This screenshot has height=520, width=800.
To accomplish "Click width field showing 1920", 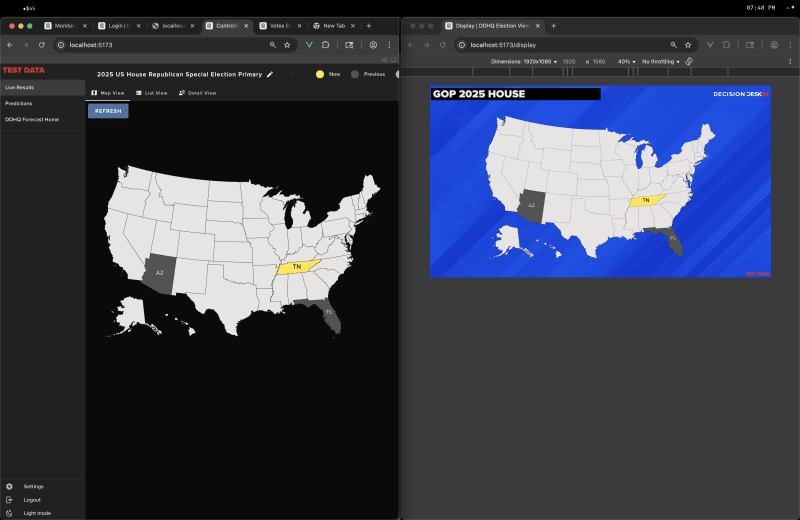I will pos(569,62).
